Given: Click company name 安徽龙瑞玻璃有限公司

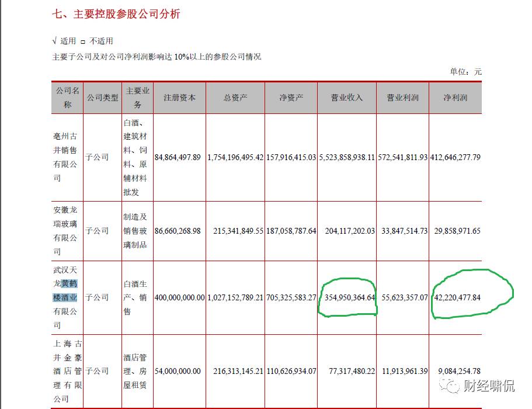Looking at the screenshot, I should pyautogui.click(x=65, y=231).
